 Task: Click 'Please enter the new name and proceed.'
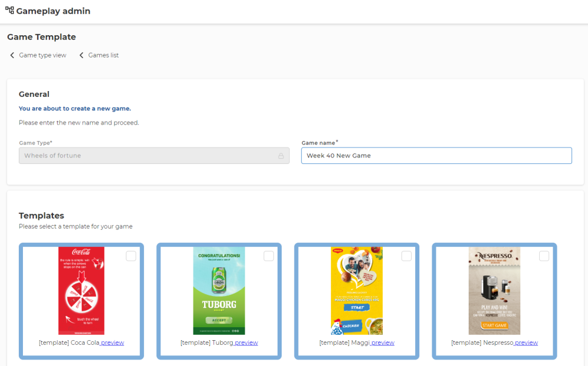coord(79,123)
